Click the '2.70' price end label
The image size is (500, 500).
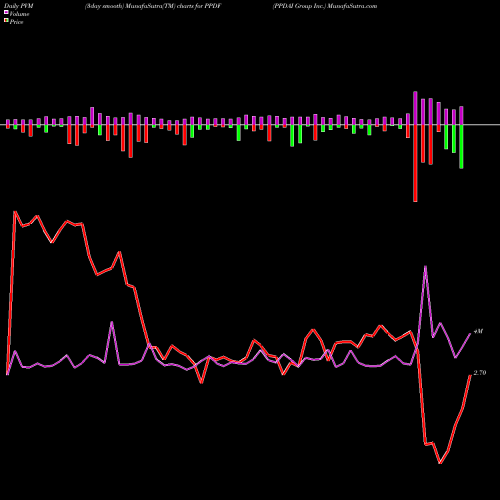[x=480, y=373]
